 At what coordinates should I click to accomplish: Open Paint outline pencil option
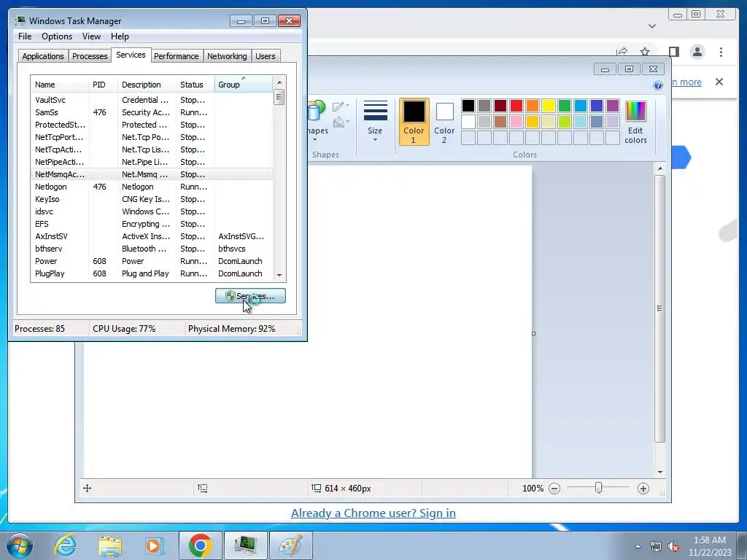tap(341, 106)
